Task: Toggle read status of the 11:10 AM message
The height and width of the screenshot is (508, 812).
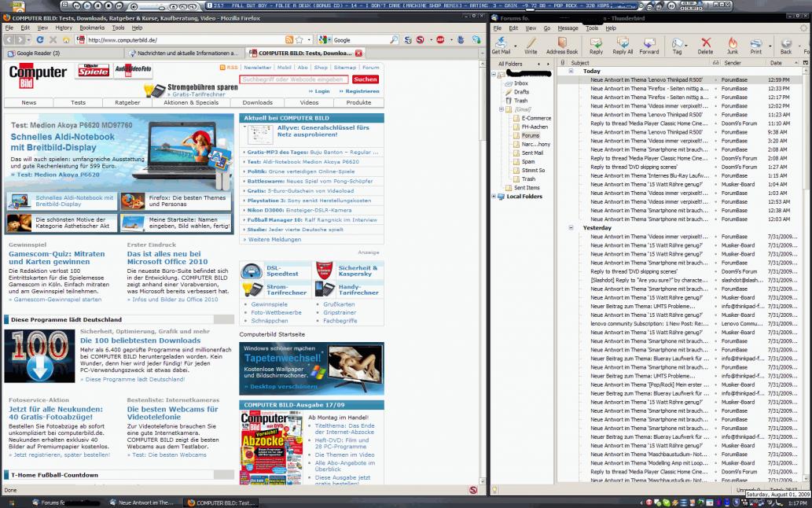Action: 715,123
